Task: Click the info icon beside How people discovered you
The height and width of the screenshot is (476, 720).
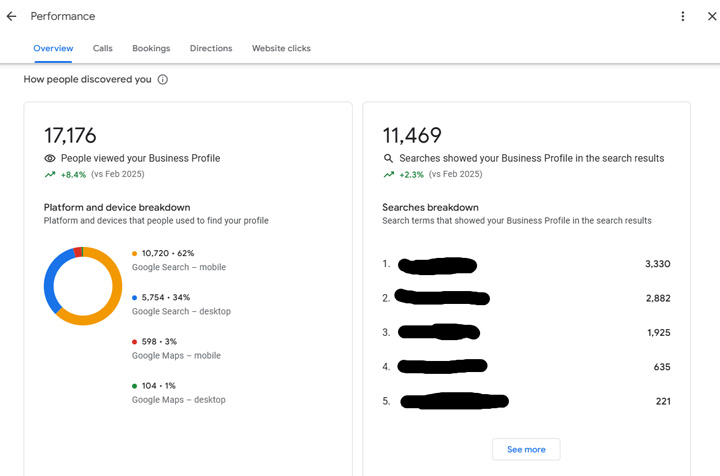Action: coord(163,80)
